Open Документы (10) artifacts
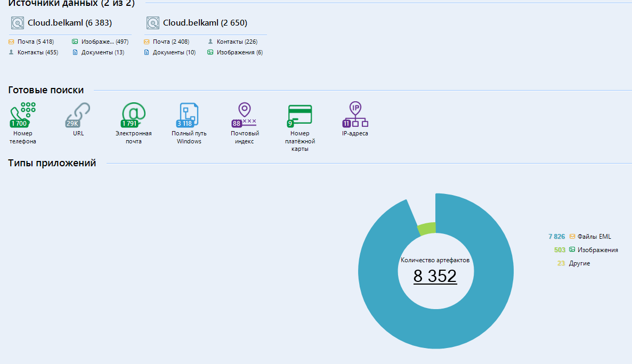Viewport: 632px width, 364px height. [x=174, y=52]
